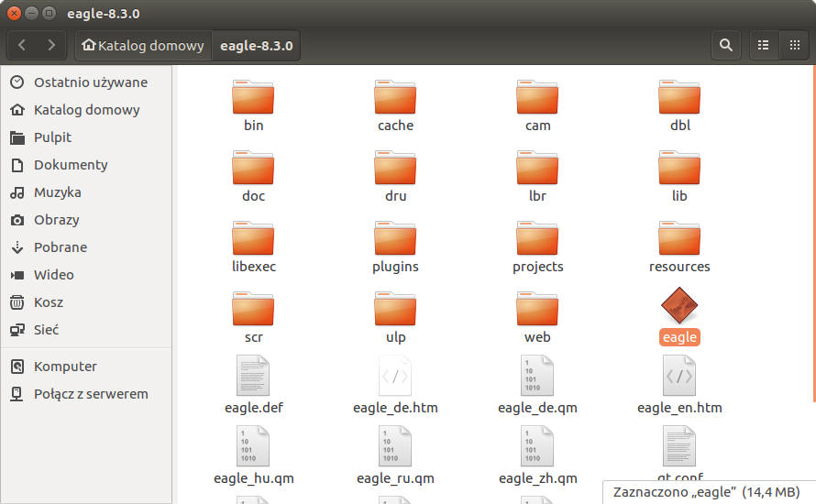
Task: Open Ostatnio używane in sidebar
Action: coord(90,82)
